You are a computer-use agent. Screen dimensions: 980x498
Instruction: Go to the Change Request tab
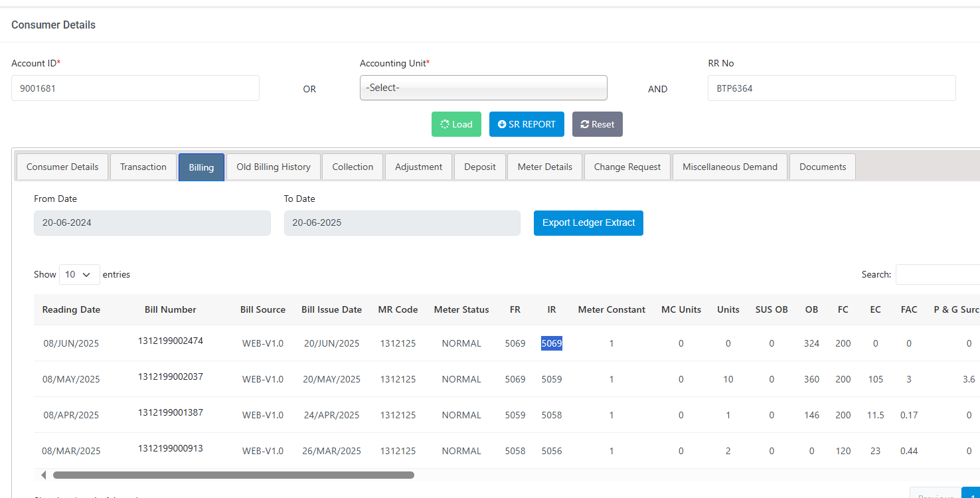point(627,167)
